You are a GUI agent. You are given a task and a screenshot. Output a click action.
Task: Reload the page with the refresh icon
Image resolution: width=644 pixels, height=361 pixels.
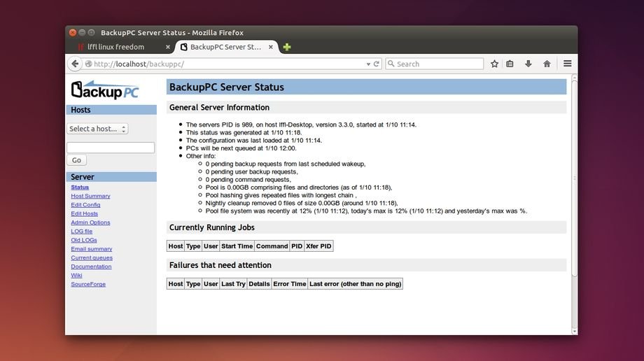[x=377, y=64]
